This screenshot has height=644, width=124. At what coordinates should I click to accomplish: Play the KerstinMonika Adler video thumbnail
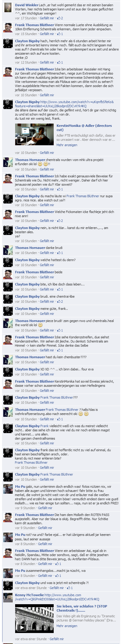coord(34,134)
